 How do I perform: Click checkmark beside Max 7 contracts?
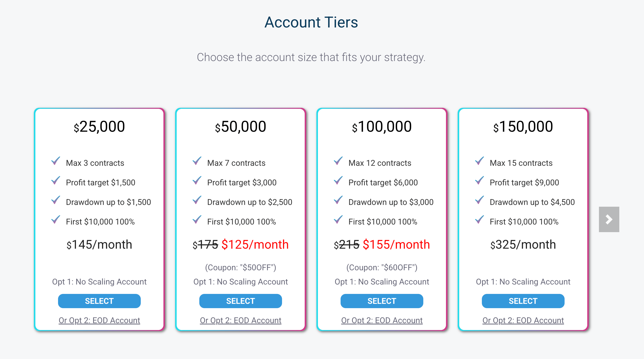[197, 161]
